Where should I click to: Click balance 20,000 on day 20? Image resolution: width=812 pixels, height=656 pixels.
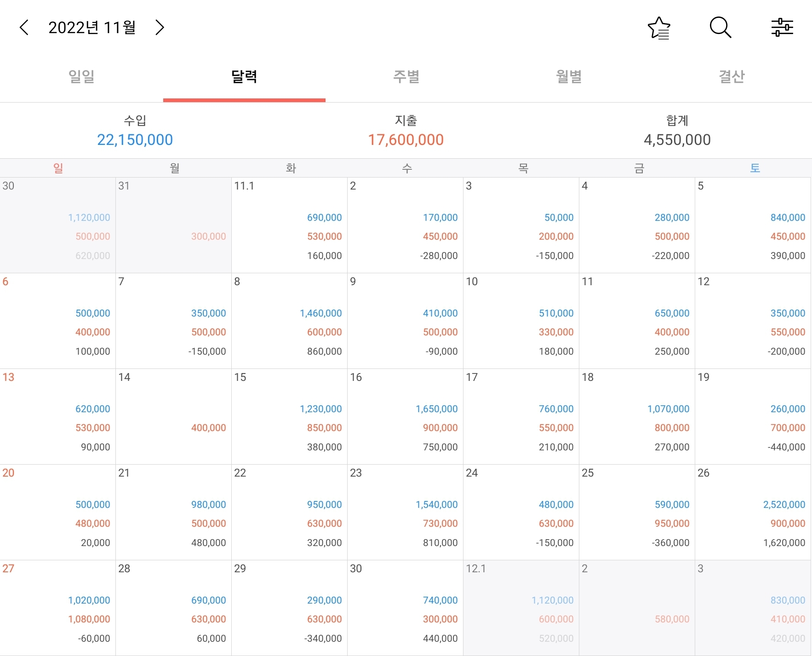96,543
